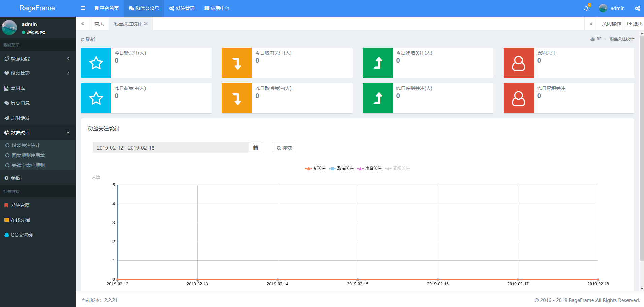The image size is (644, 307).
Task: Open the 关闭操作 dropdown
Action: (x=612, y=24)
